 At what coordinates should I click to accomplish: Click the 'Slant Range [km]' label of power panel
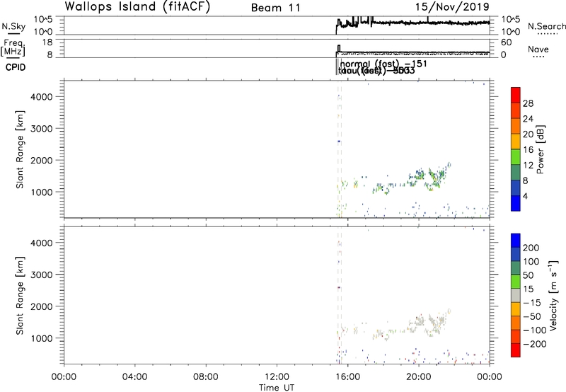tap(21, 149)
